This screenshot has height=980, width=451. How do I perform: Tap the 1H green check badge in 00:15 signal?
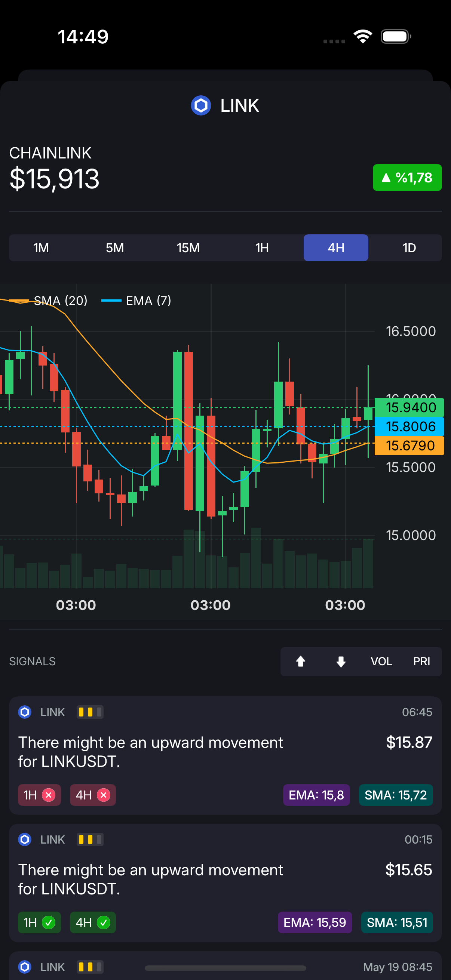click(39, 922)
